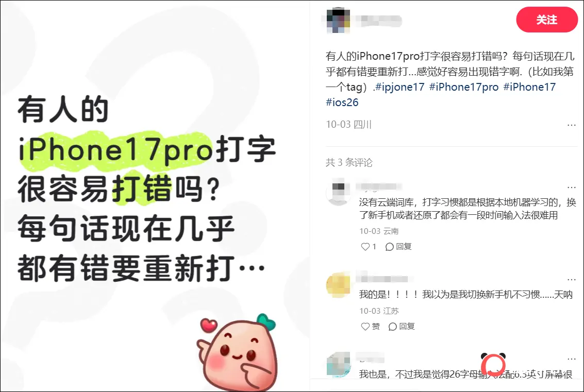Open the #iPhone17 hashtag link

529,87
